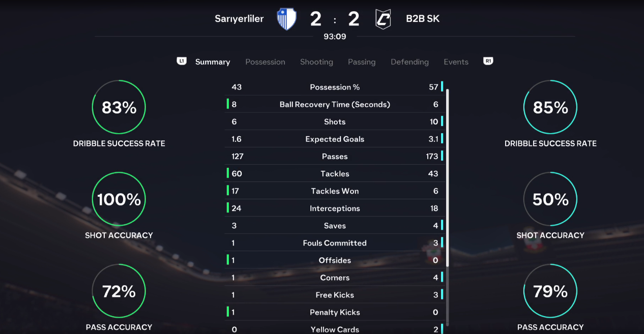This screenshot has width=644, height=334.
Task: Click Sarıyerliler's 100% shot accuracy circle
Action: [119, 199]
